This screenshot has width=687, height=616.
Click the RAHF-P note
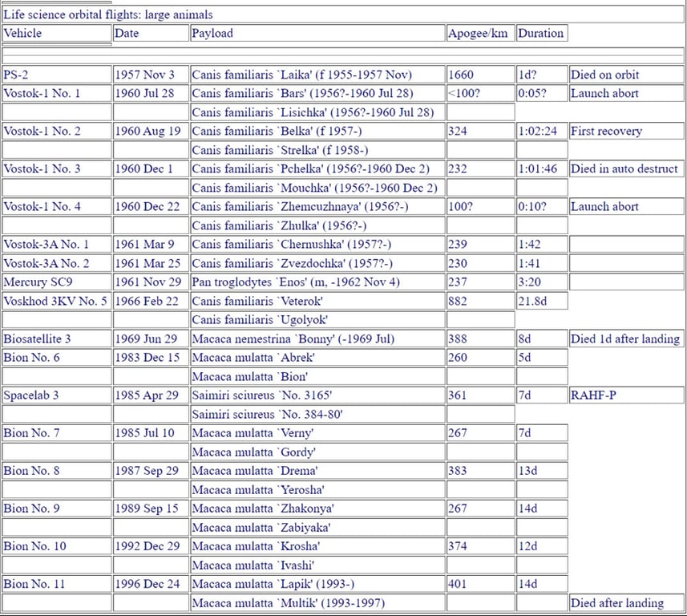point(627,395)
